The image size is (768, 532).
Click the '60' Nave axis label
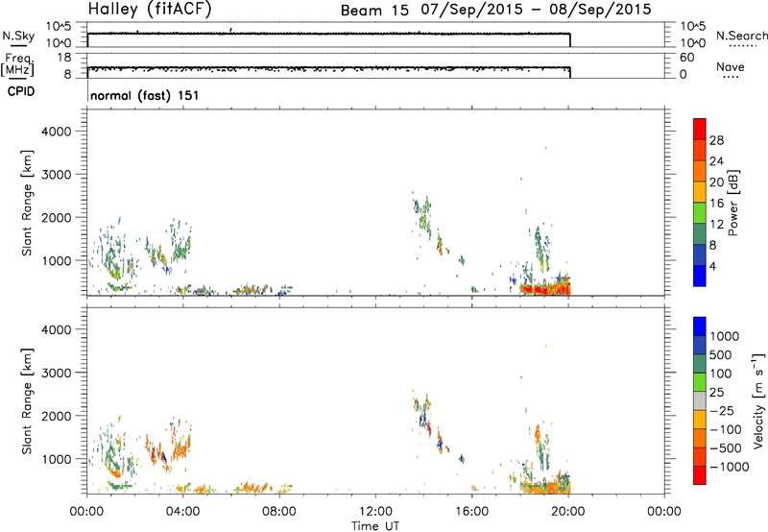click(686, 58)
